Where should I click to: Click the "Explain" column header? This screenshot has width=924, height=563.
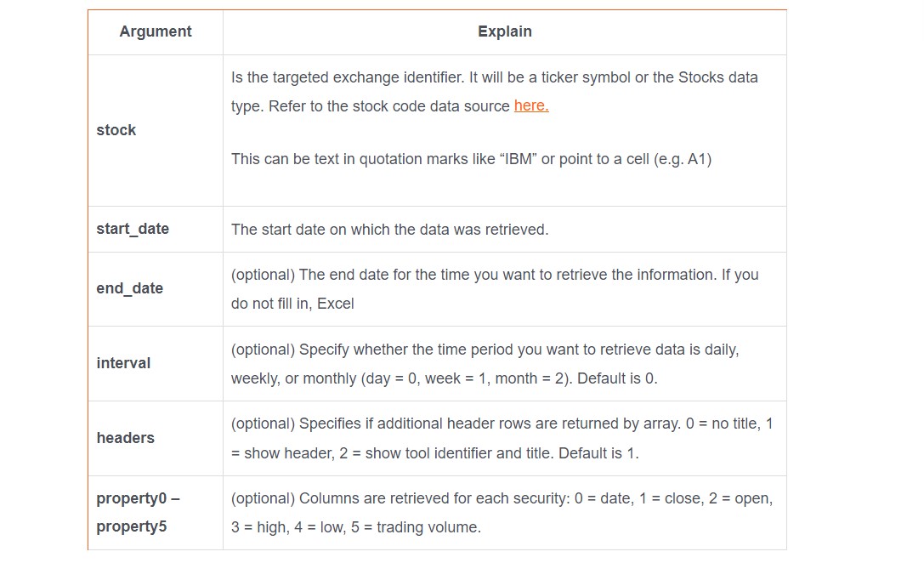(x=504, y=31)
